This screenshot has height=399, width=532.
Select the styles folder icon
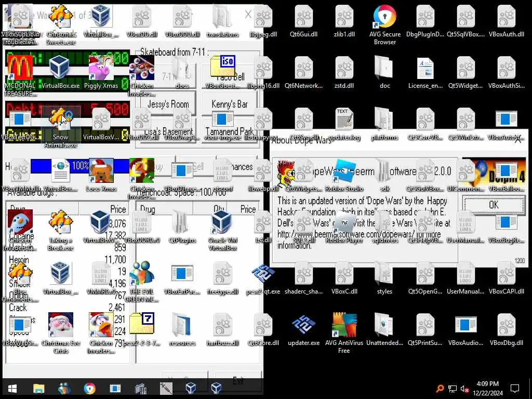click(385, 278)
